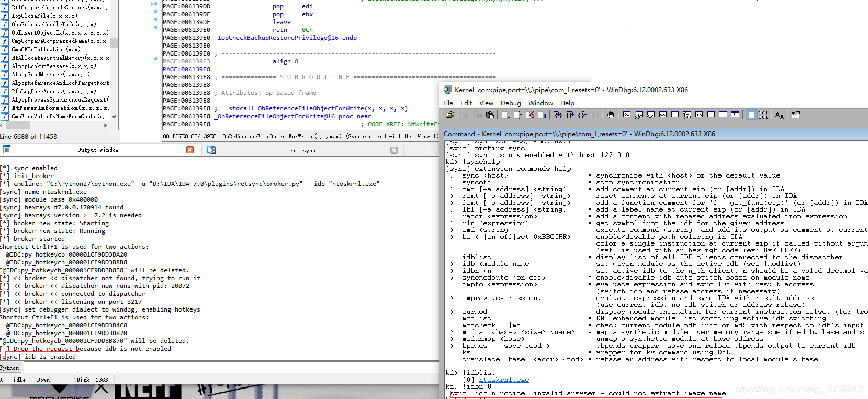The width and height of the screenshot is (868, 399).
Task: Open the Watch window icon in WinDbg
Action: (639, 115)
